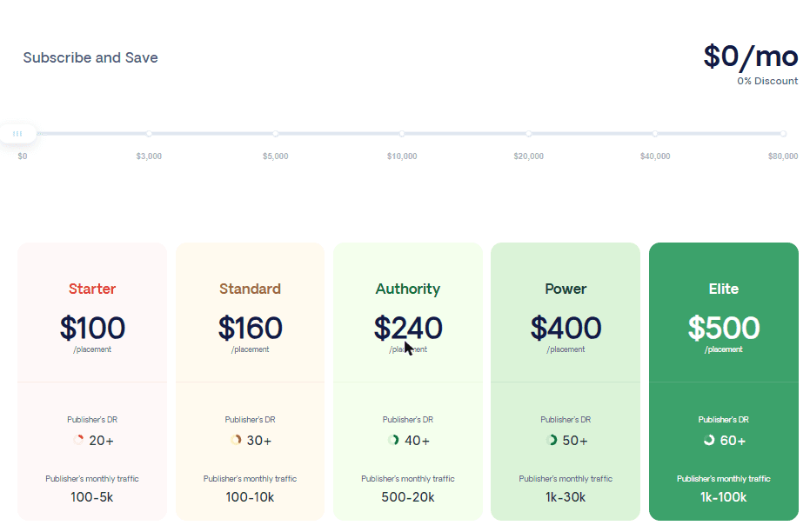Click Publisher's DR label in Starter card
Image resolution: width=810 pixels, height=532 pixels.
[92, 420]
